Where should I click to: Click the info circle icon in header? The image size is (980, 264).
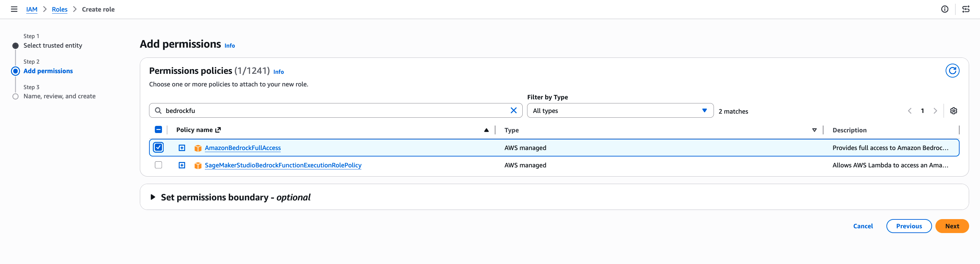click(944, 9)
